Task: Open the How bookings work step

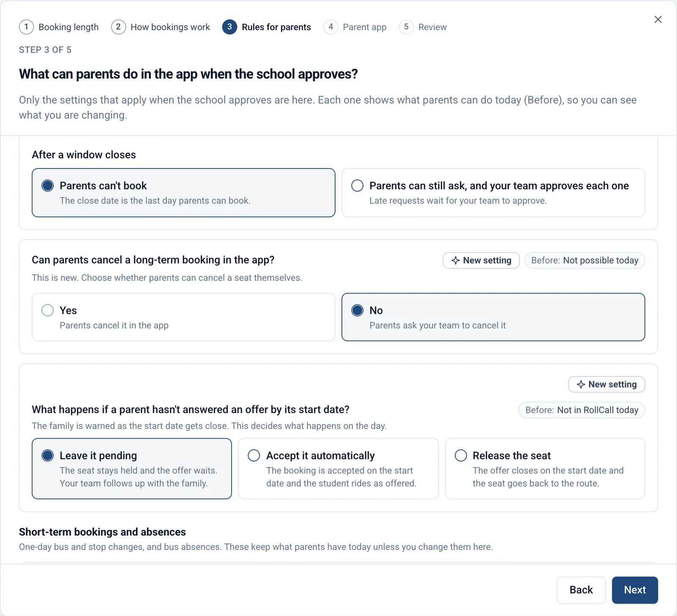Action: coord(161,27)
